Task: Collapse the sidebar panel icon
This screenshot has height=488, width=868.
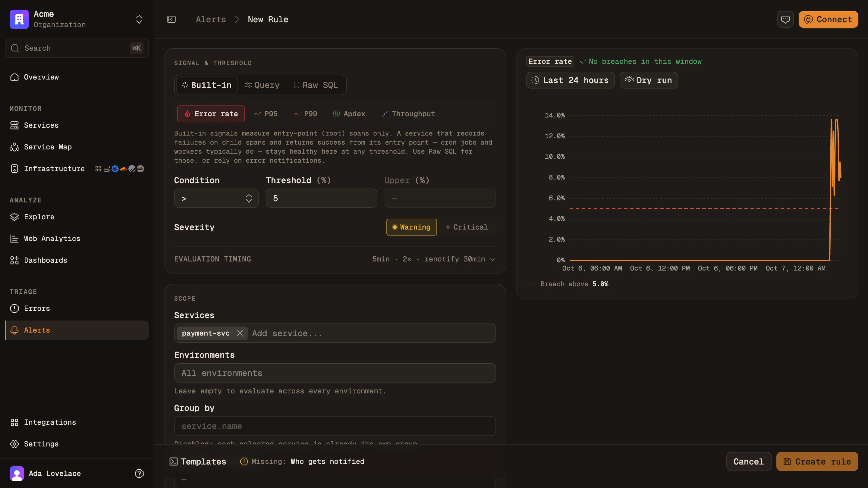Action: tap(171, 19)
